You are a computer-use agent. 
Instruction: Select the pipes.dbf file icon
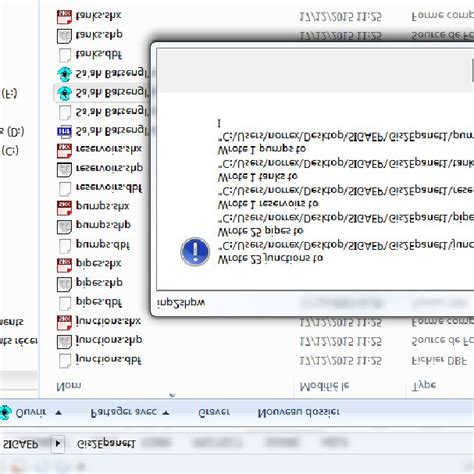pyautogui.click(x=64, y=303)
